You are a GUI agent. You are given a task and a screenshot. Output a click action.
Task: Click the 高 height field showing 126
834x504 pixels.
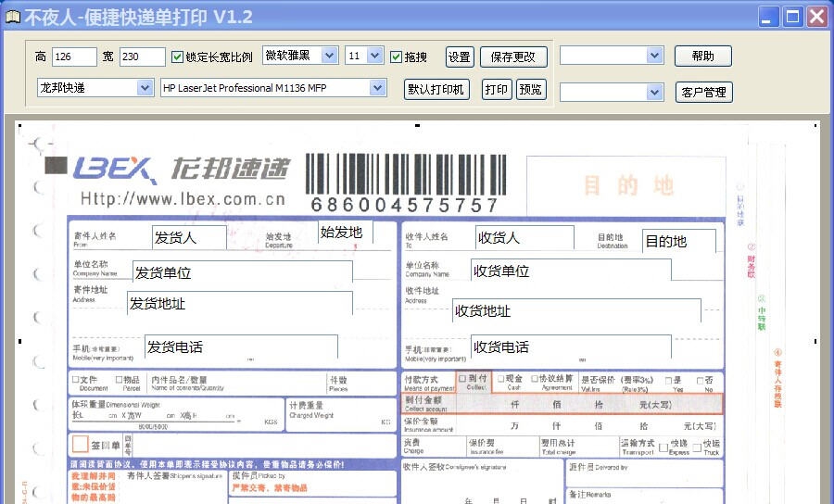coord(74,57)
